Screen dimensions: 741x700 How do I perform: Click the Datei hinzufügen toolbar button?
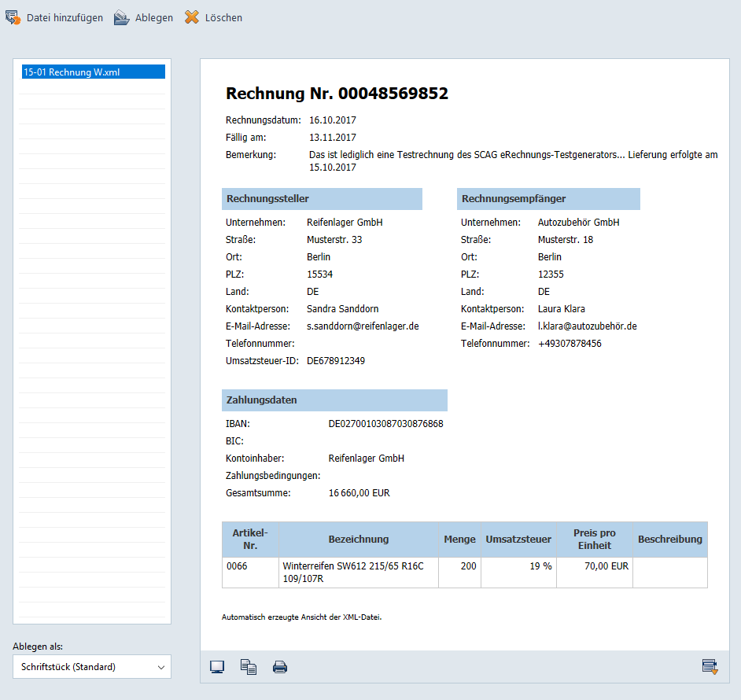(x=54, y=17)
